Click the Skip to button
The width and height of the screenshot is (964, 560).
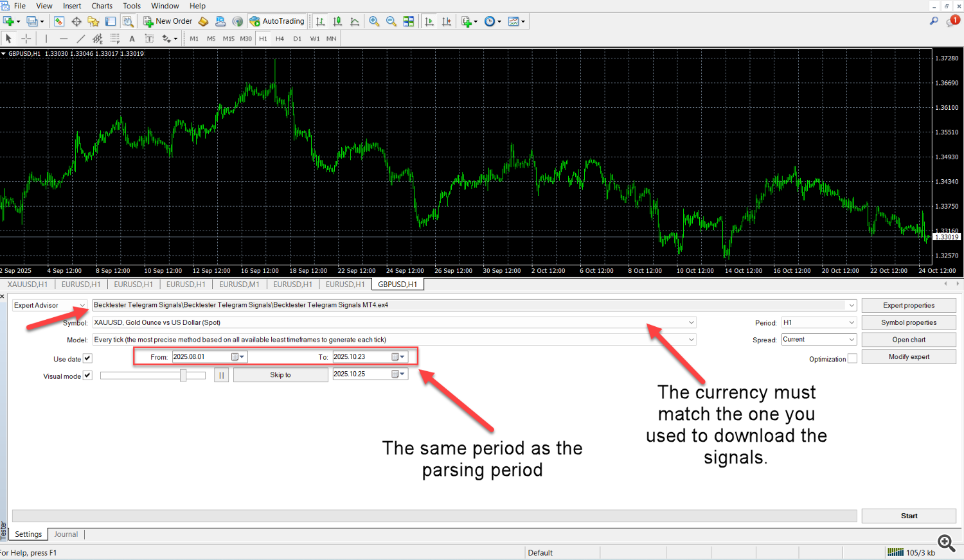pyautogui.click(x=280, y=375)
